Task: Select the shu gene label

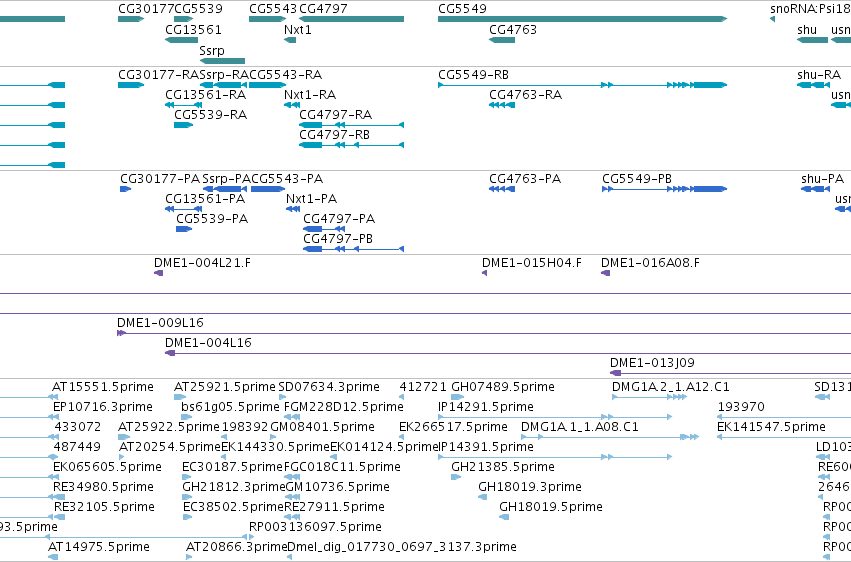Action: (807, 29)
